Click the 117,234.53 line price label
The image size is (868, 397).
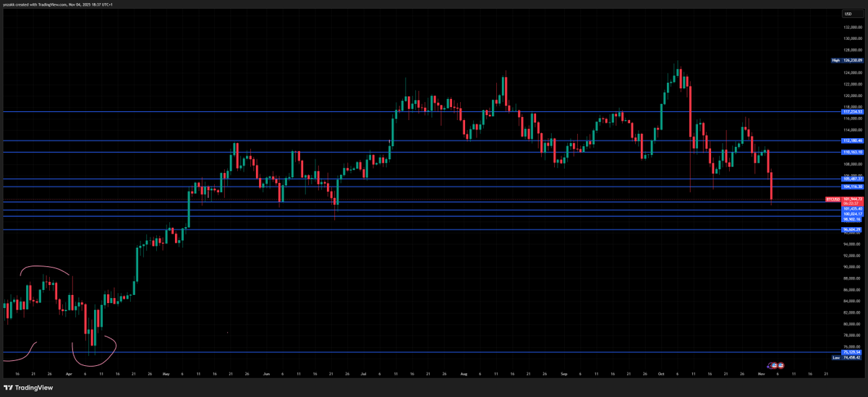853,112
